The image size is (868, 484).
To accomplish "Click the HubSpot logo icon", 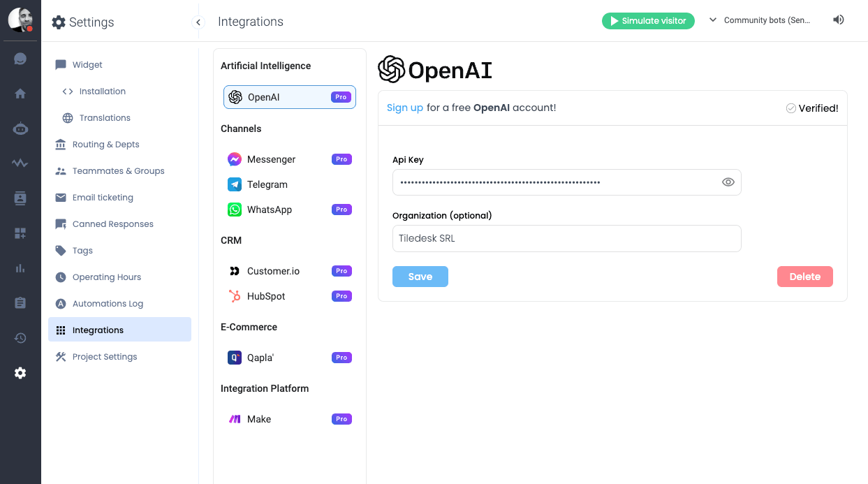I will pos(235,296).
